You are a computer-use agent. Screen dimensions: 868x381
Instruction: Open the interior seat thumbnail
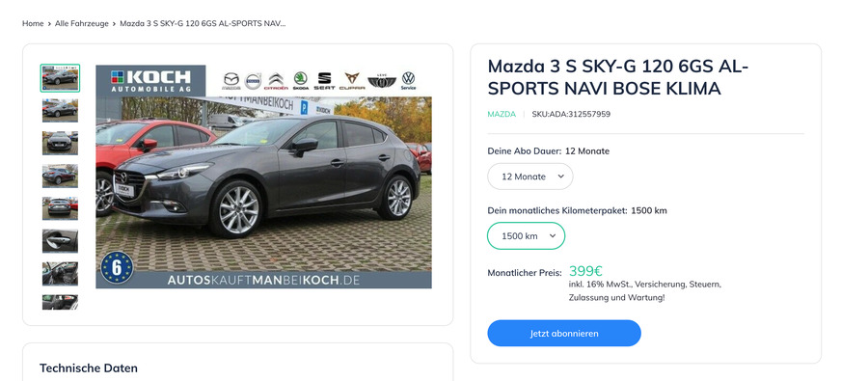[60, 274]
